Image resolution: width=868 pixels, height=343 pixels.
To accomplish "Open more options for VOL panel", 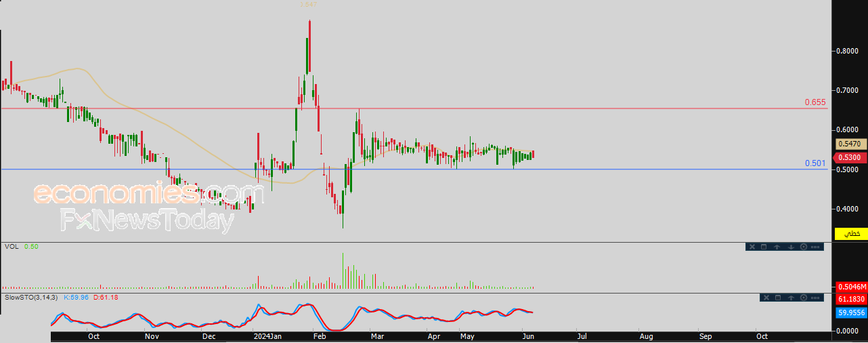I will pos(815,247).
